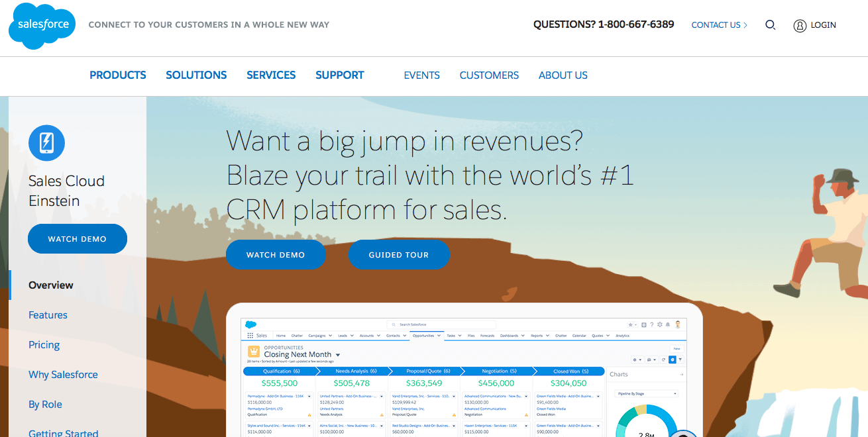Switch to the Forecasts tab in the dashboard preview
The width and height of the screenshot is (868, 437).
coord(487,336)
